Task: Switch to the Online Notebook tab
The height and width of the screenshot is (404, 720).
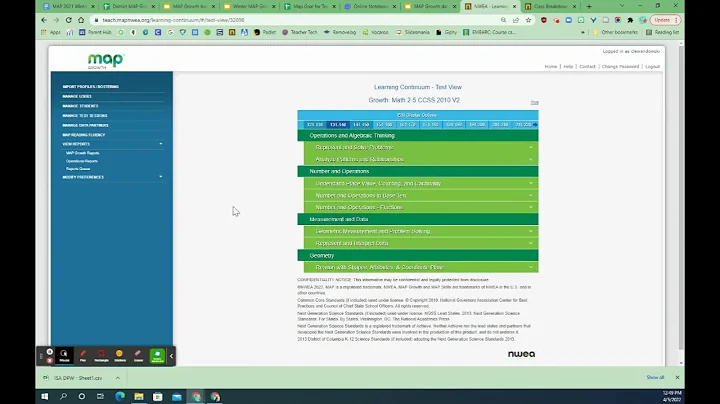Action: coord(370,6)
